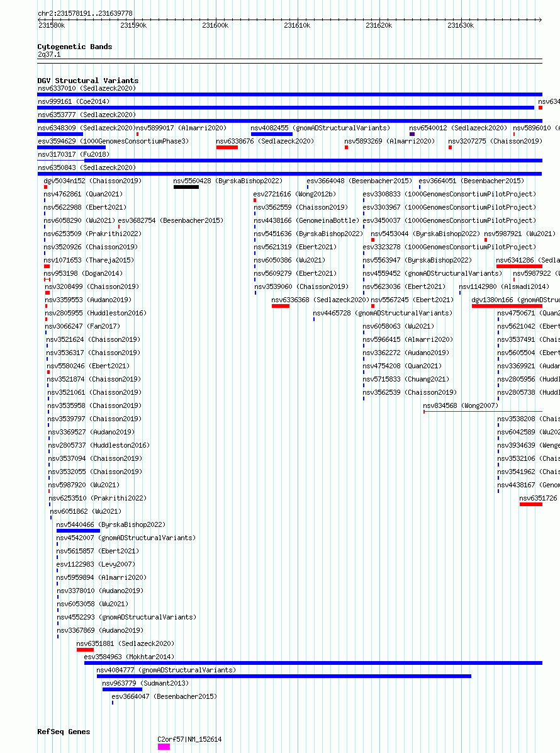Screen dimensions: 560x753
Task: Click the thin red line of nsv834568
Action: pos(483,412)
